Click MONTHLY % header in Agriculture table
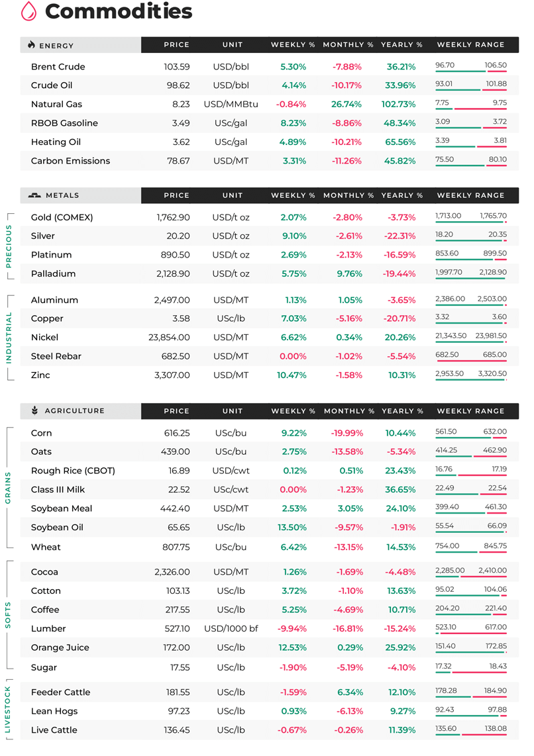This screenshot has width=534, height=756. click(x=349, y=411)
